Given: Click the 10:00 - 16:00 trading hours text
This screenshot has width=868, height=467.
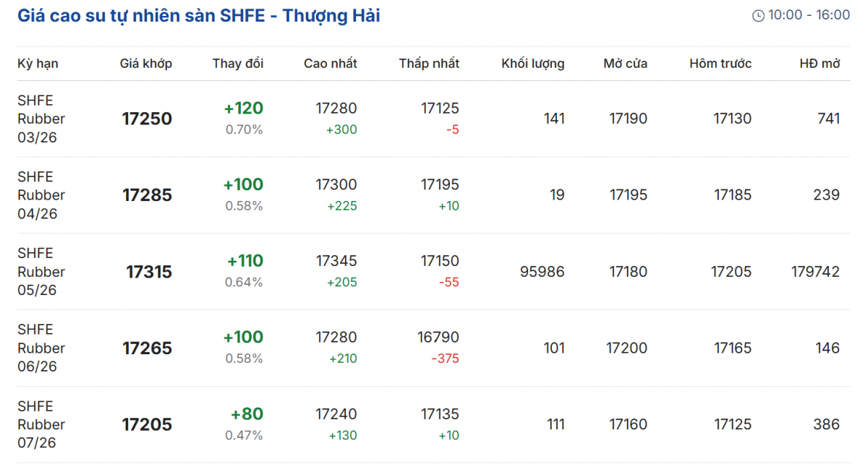Looking at the screenshot, I should [809, 15].
